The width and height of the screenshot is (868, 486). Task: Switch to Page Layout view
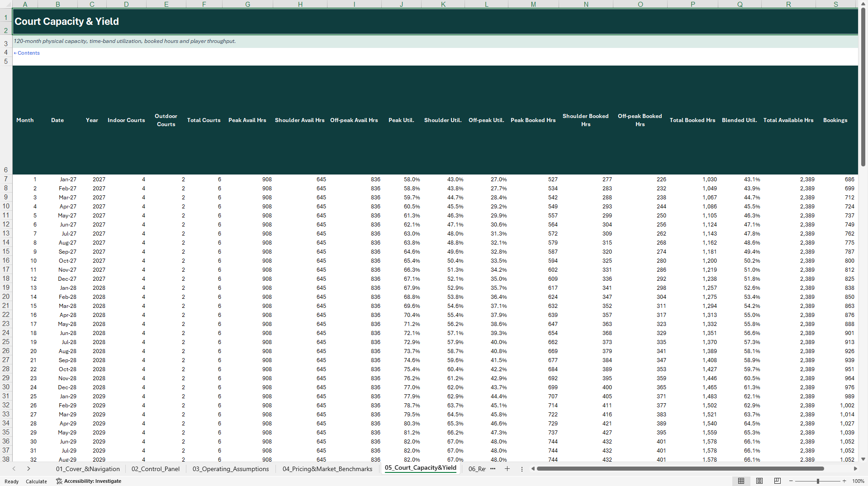pos(759,481)
